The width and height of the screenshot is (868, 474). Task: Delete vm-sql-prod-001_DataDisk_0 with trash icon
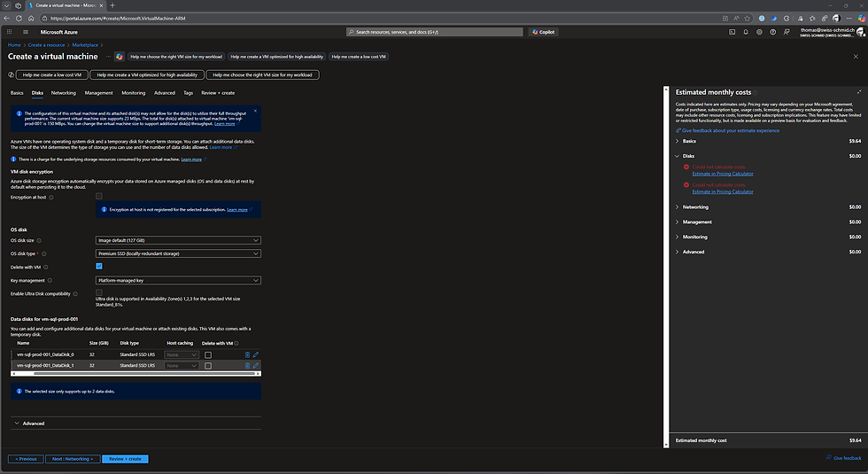point(247,354)
